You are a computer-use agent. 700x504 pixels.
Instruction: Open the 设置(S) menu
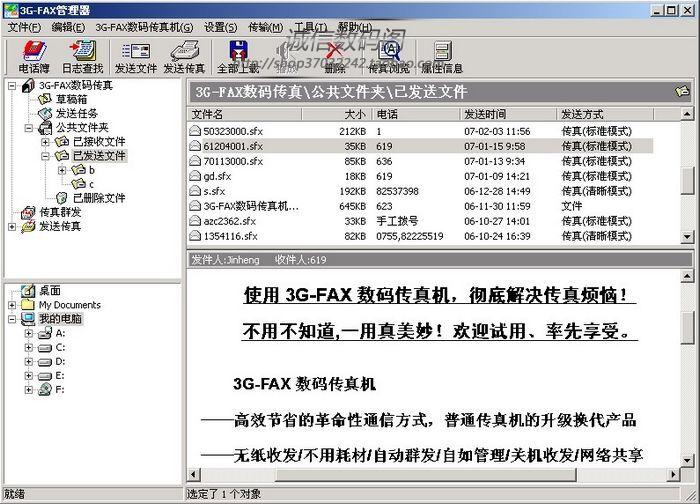click(x=221, y=28)
